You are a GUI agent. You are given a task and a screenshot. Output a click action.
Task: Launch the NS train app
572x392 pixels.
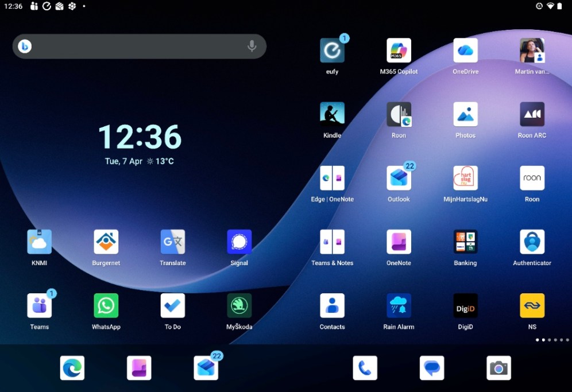pos(532,306)
